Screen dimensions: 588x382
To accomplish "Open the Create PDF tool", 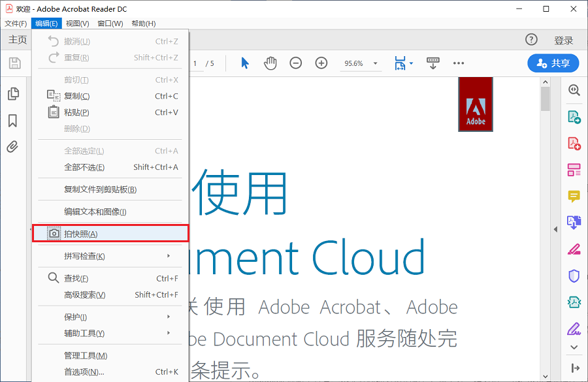I will [574, 144].
